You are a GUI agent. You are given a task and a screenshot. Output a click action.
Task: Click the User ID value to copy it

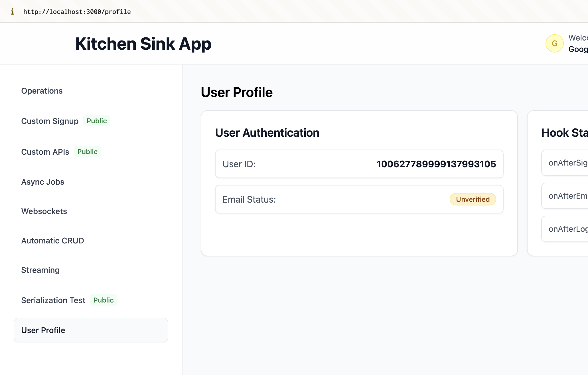coord(436,164)
